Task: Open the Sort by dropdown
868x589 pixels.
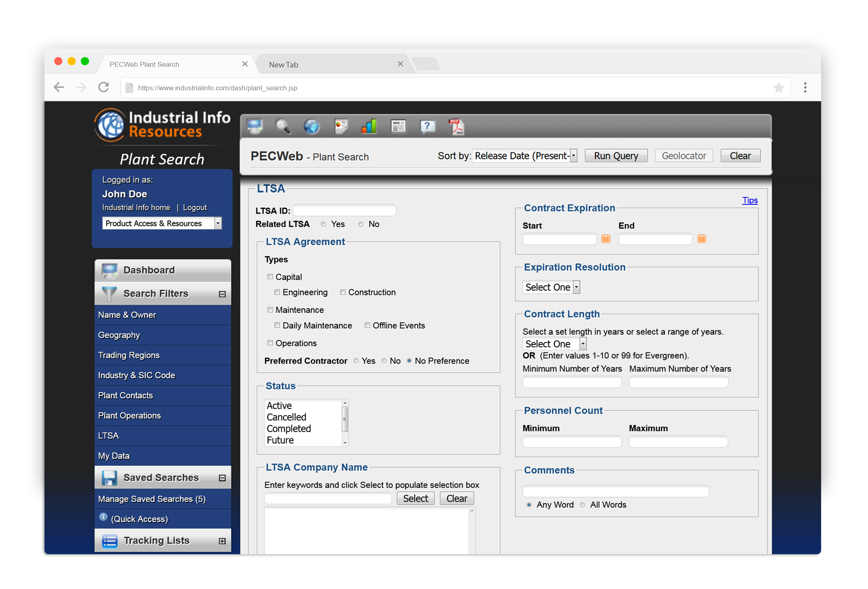Action: [525, 156]
